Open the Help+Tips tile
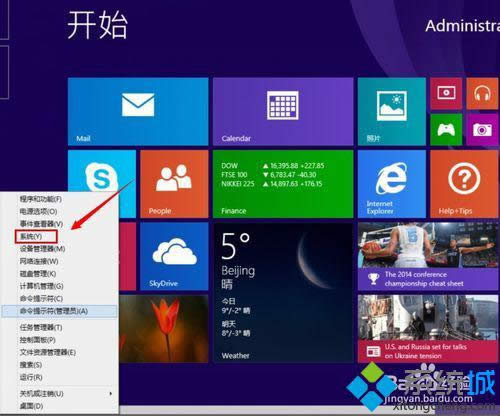 [x=464, y=184]
